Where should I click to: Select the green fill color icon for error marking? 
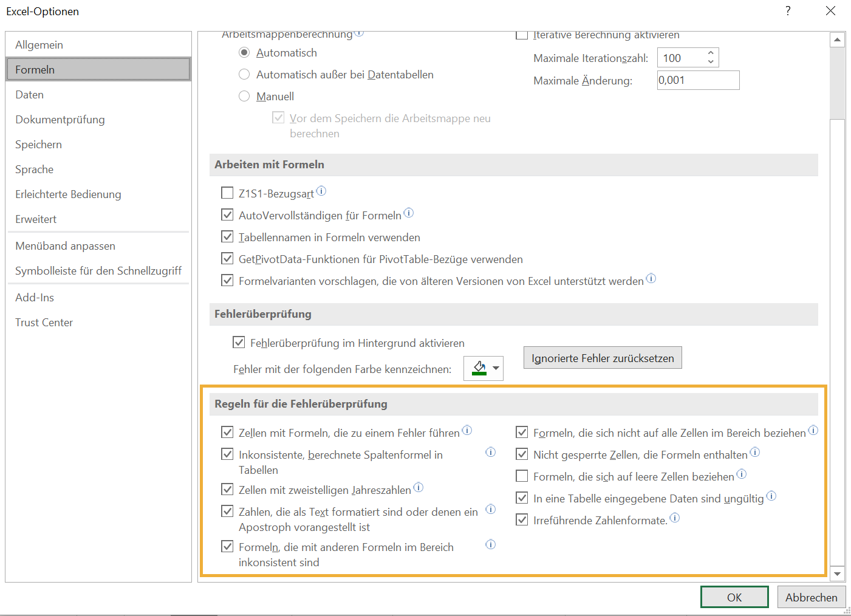point(478,368)
